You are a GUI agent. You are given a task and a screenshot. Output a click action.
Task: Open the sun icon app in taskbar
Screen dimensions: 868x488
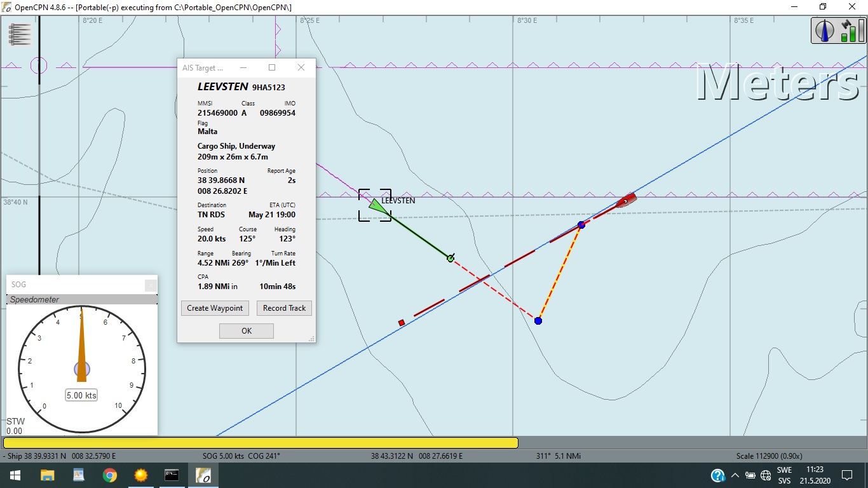click(140, 475)
